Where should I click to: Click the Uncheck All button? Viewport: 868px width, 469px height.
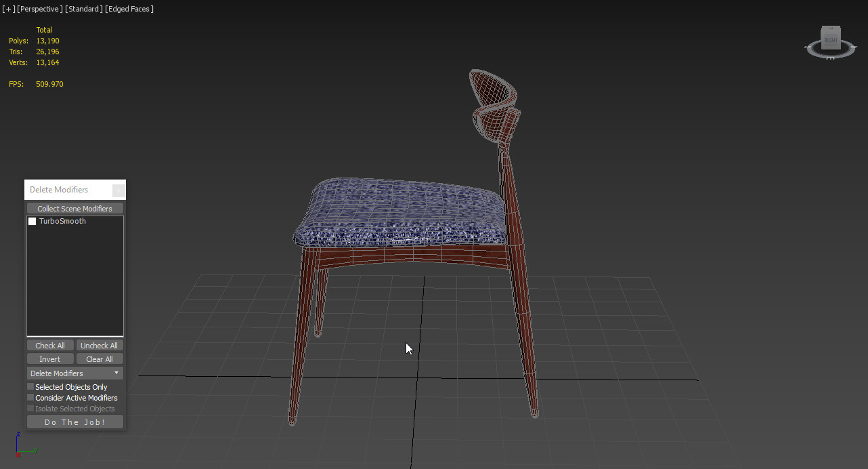point(99,345)
